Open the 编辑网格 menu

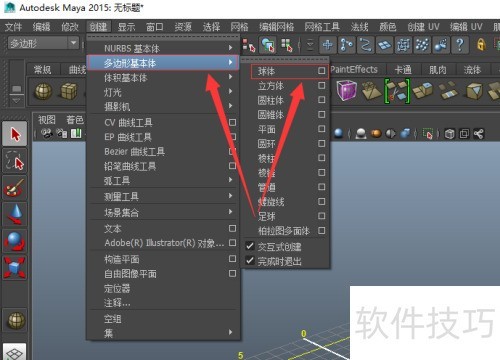[276, 27]
